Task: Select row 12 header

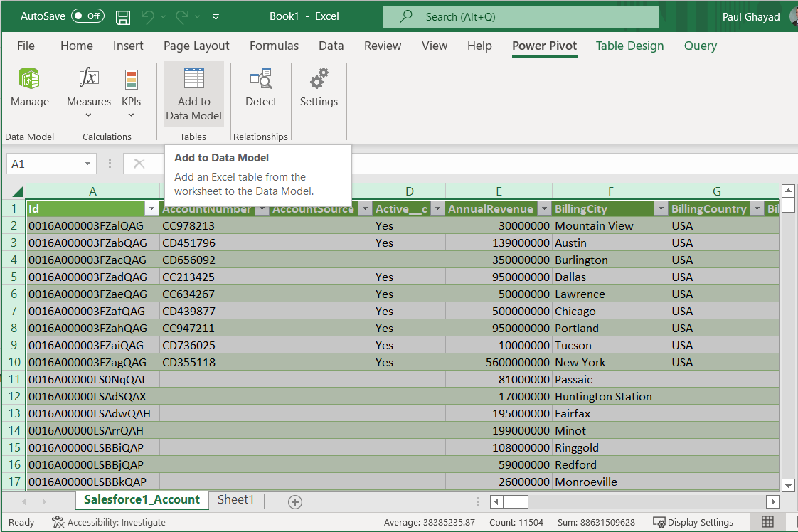Action: click(x=14, y=397)
